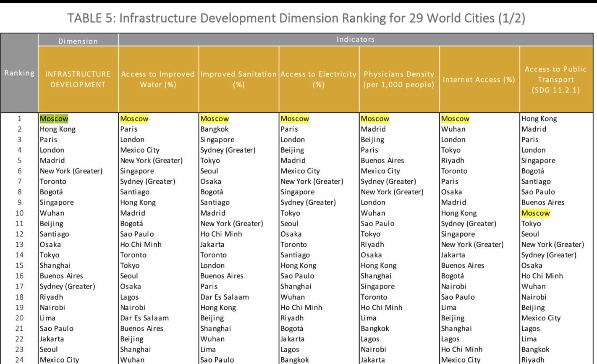Click Hong Kong in the Public Transport column

coord(539,118)
